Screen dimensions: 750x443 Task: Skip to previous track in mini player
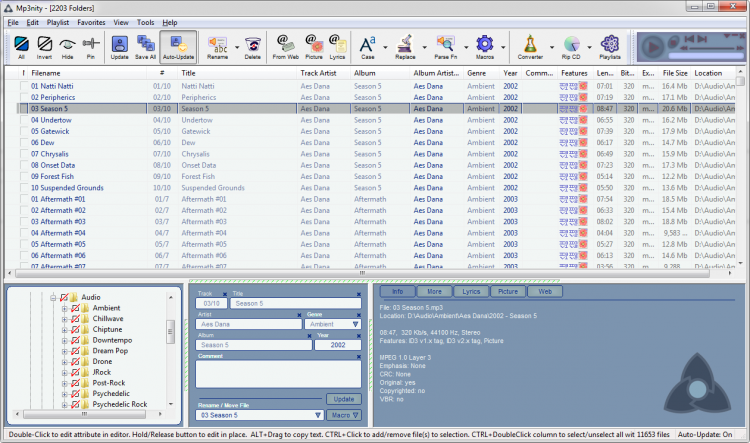pos(689,39)
